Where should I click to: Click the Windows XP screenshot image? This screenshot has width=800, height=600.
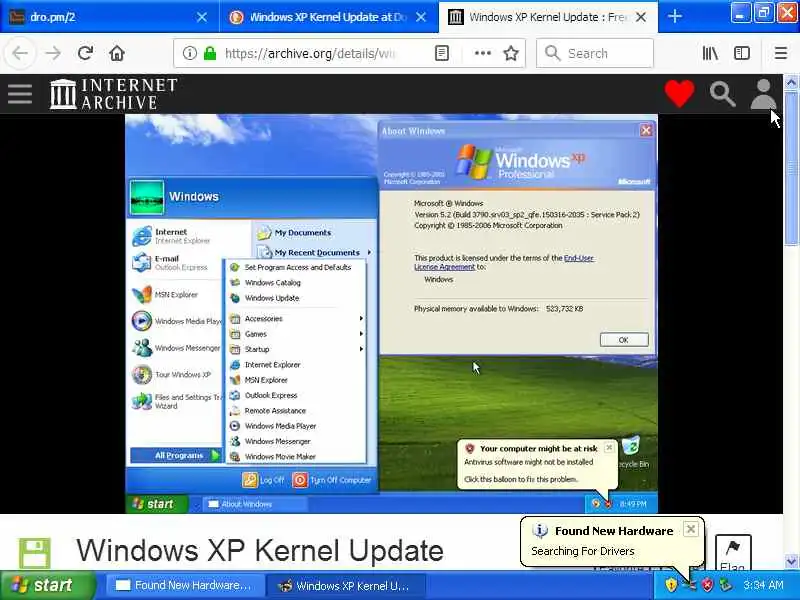click(391, 313)
